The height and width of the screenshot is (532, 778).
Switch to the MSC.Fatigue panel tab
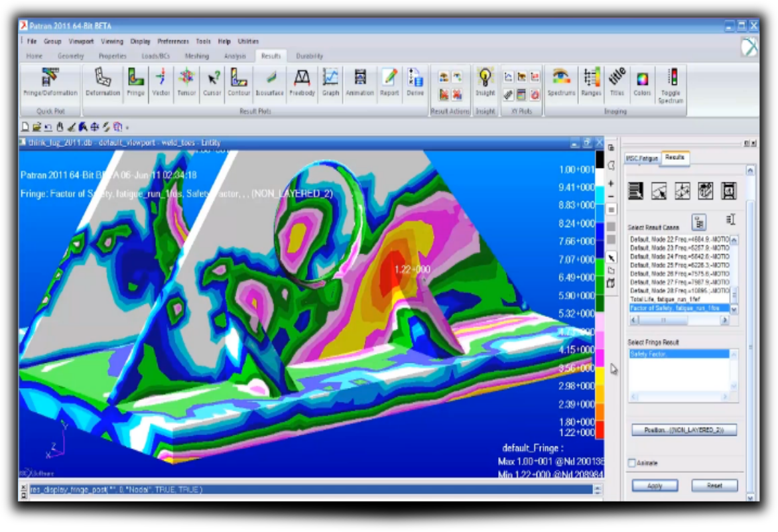tap(642, 158)
